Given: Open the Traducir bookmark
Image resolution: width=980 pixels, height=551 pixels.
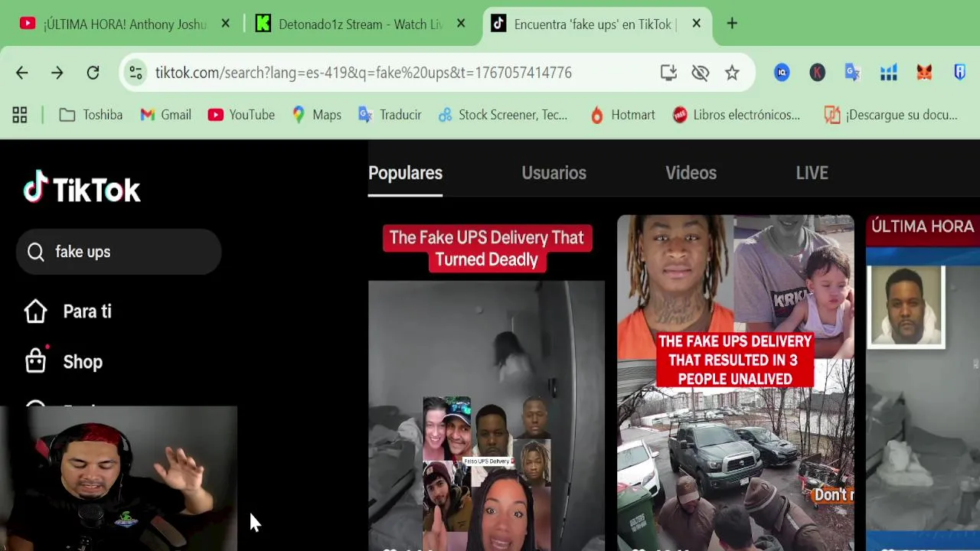Looking at the screenshot, I should coord(390,115).
